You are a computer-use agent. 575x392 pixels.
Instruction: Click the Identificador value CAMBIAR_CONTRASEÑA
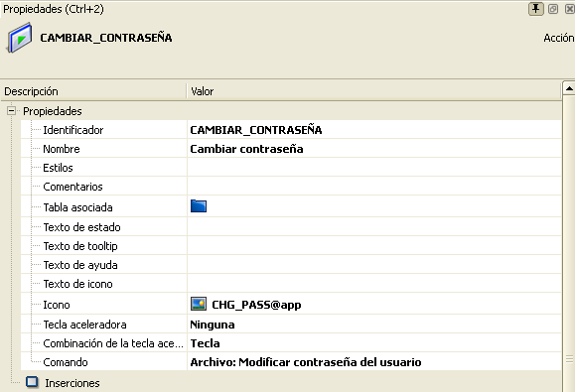point(256,130)
